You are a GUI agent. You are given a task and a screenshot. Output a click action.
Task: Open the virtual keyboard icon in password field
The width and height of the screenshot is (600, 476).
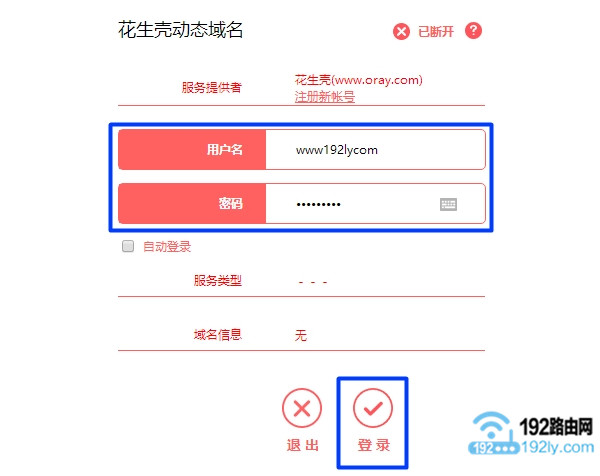click(x=448, y=204)
